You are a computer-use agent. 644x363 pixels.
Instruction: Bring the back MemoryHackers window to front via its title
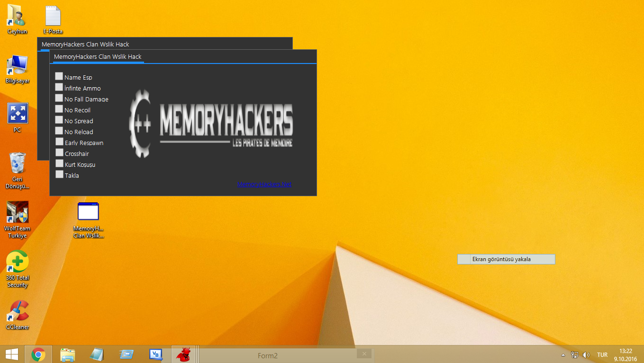(x=85, y=45)
